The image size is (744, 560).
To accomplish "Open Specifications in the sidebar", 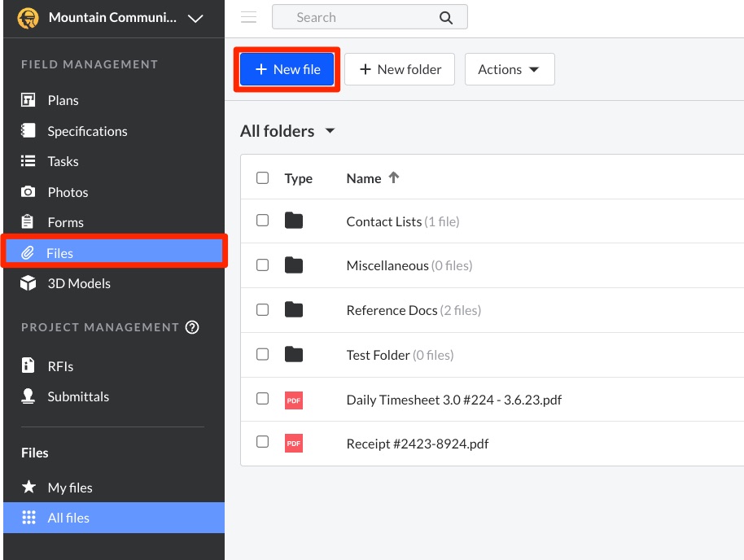I will (87, 131).
